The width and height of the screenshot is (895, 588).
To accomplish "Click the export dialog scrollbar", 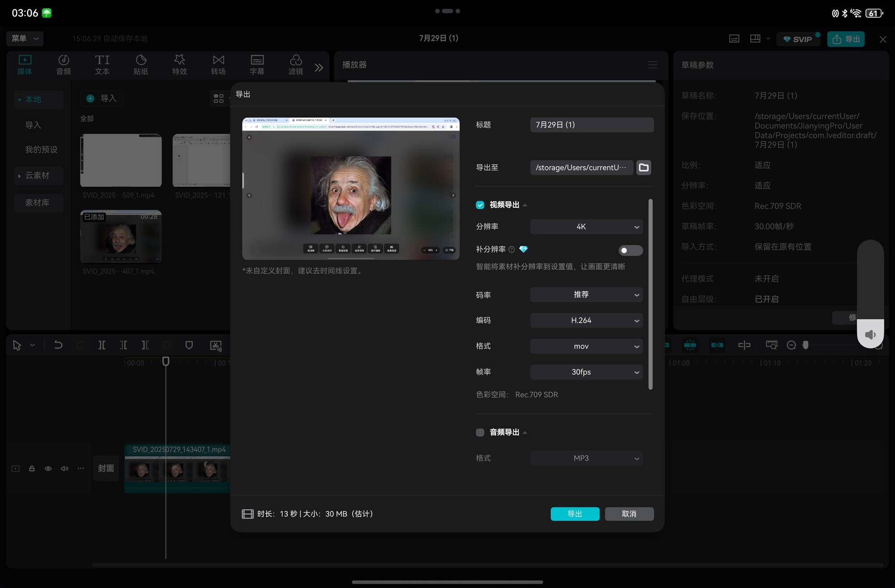I will (650, 294).
